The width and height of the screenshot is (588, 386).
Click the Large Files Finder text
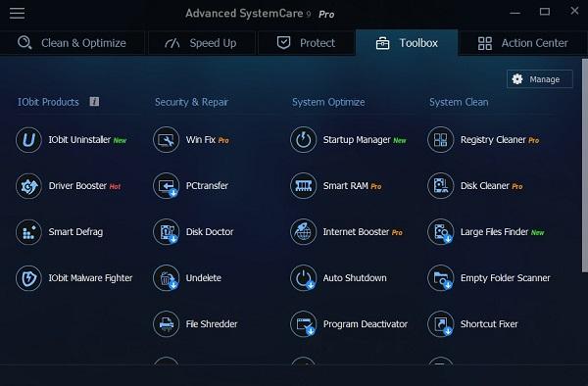coord(494,232)
